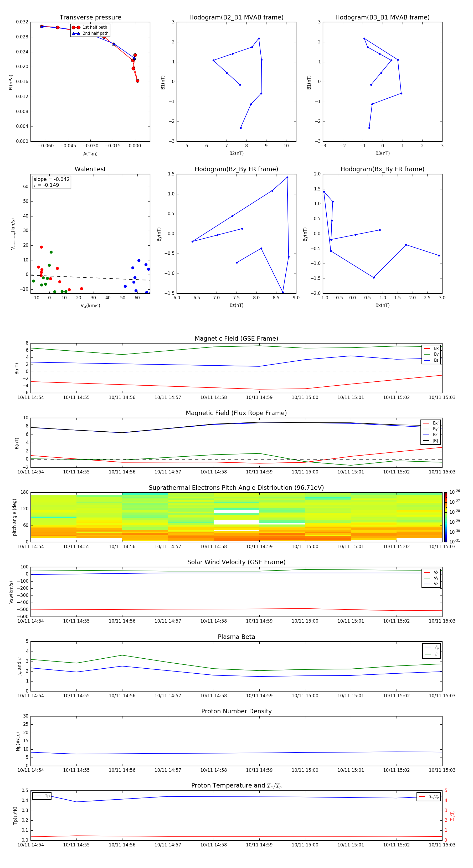Image resolution: width=473 pixels, height=868 pixels.
Task: Click the "1st half path" legend entry
Action: tap(90, 27)
